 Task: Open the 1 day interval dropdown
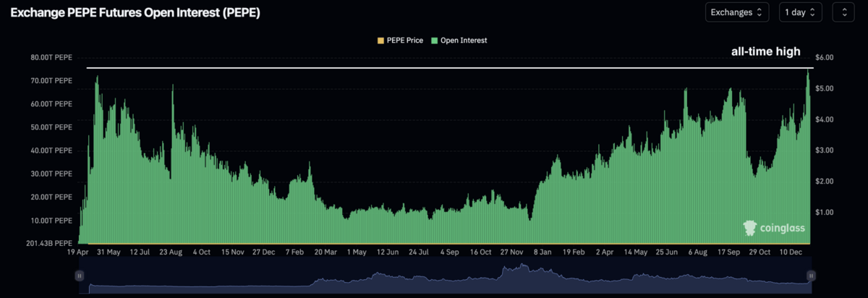[x=800, y=12]
